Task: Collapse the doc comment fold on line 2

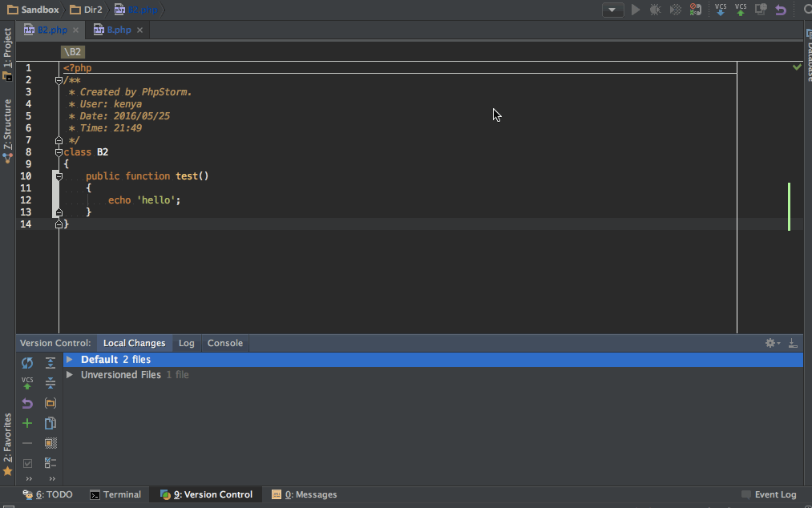Action: click(x=59, y=80)
